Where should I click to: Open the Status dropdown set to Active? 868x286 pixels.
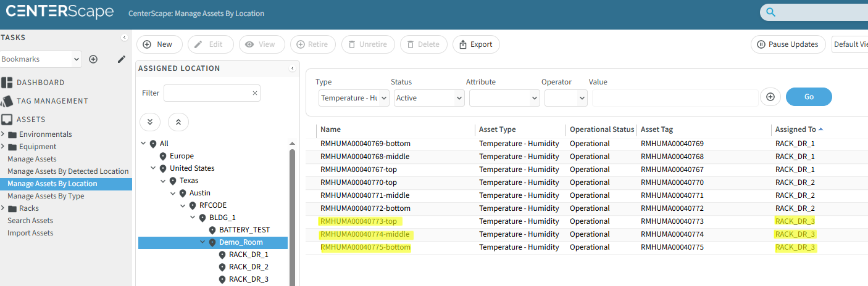429,97
